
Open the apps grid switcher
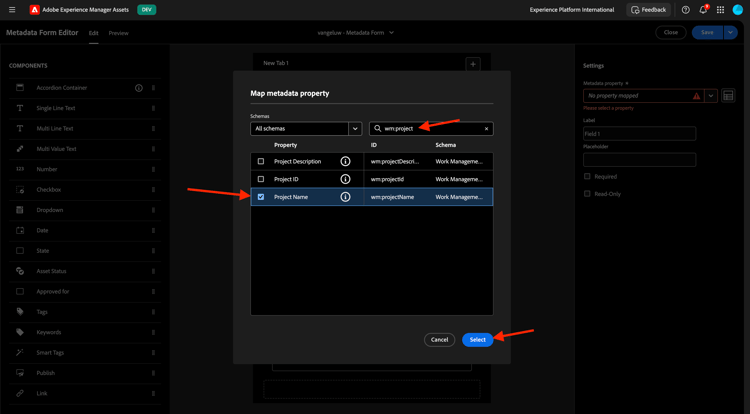tap(720, 10)
